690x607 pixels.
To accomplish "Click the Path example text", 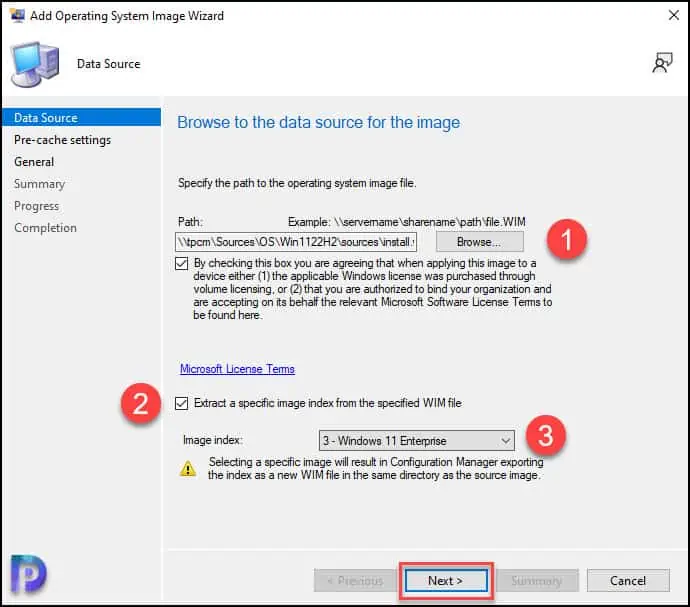I will [407, 222].
